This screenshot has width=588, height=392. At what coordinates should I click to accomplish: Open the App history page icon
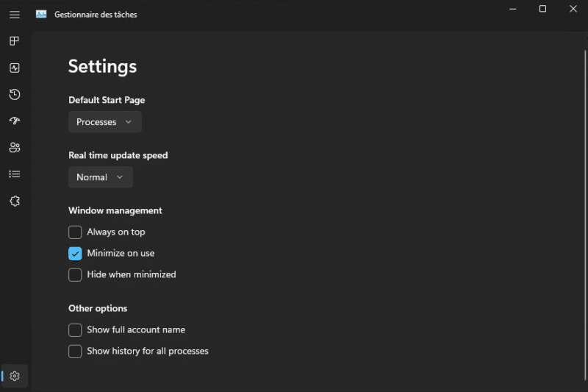[15, 94]
